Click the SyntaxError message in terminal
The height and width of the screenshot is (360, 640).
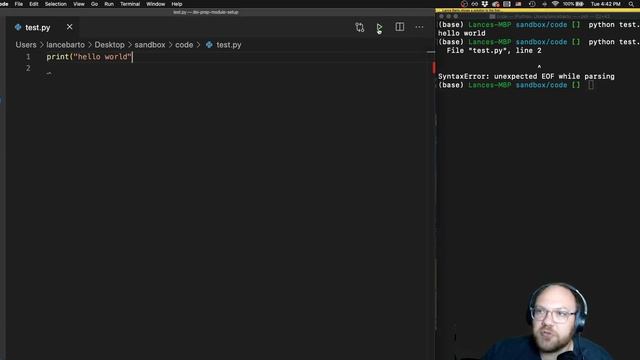(526, 76)
